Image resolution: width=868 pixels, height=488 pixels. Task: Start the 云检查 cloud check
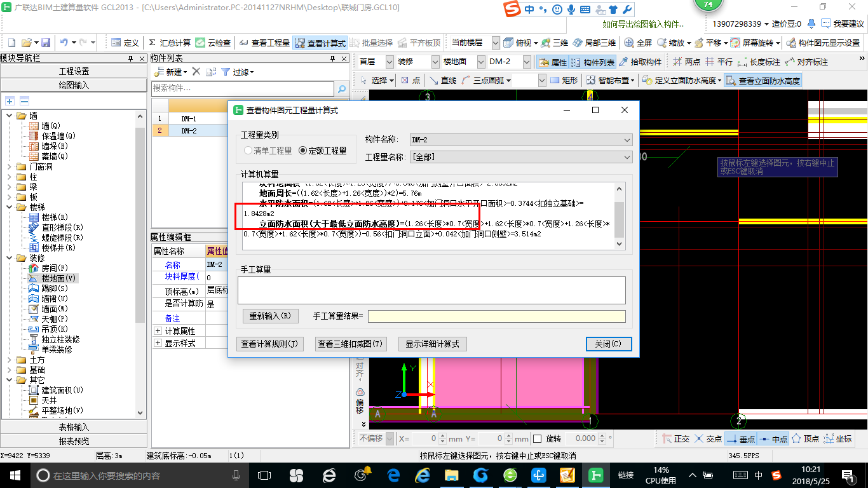pos(214,43)
